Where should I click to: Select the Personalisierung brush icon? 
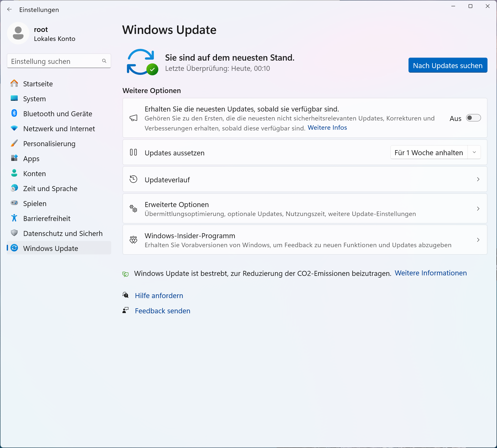(x=14, y=143)
